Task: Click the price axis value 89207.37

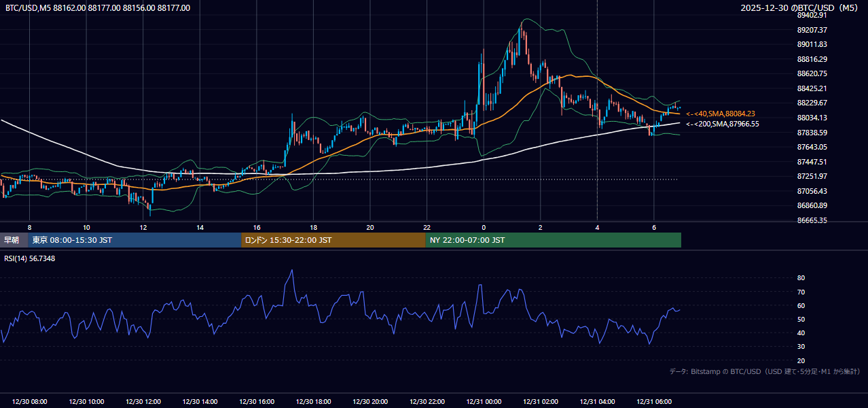Action: click(x=812, y=30)
